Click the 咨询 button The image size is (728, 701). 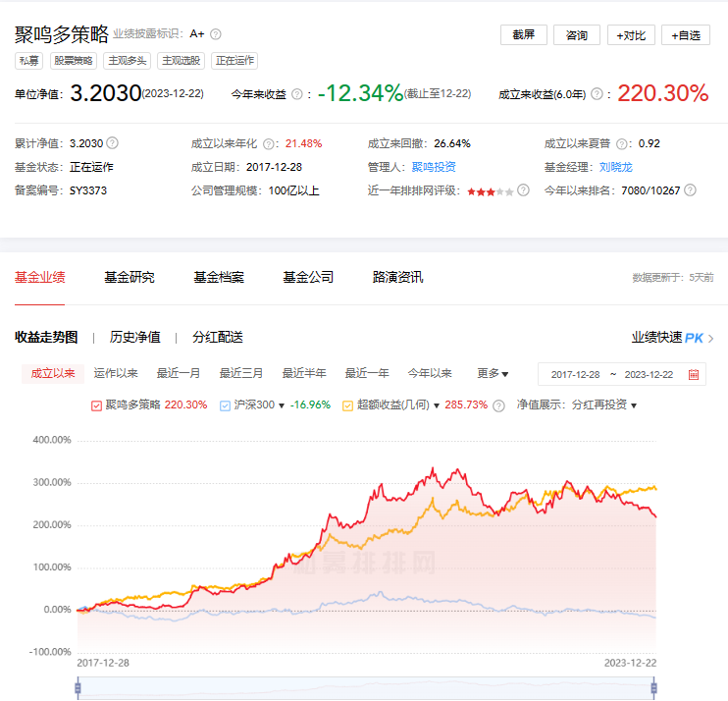coord(577,34)
